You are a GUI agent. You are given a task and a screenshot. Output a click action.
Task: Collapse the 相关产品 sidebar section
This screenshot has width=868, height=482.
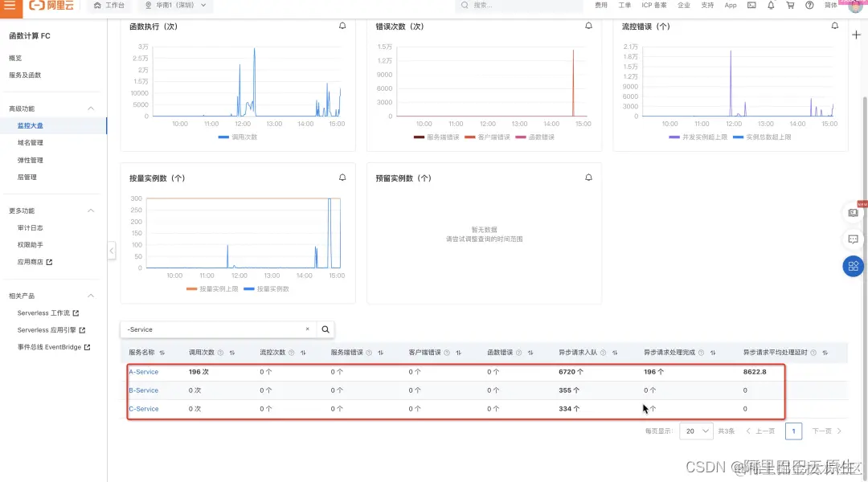click(91, 296)
